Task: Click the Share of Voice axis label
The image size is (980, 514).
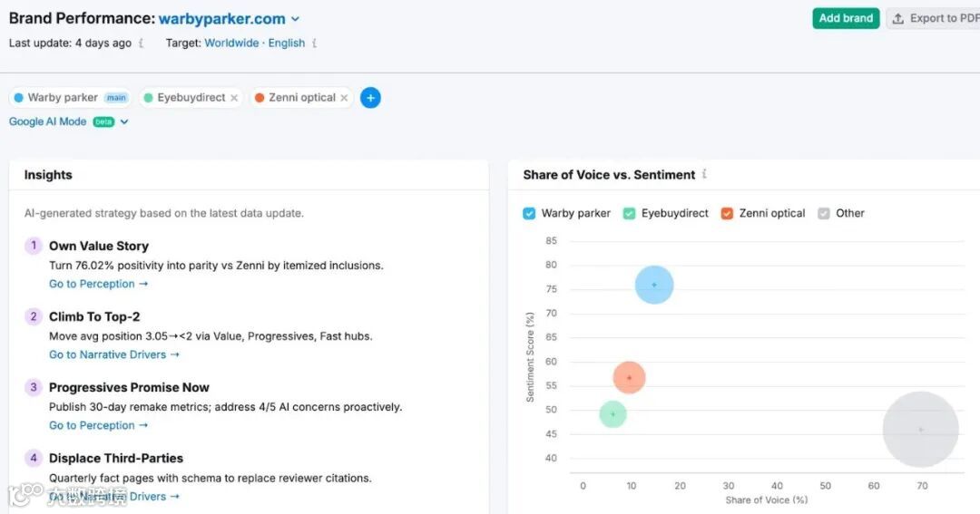Action: tap(766, 499)
